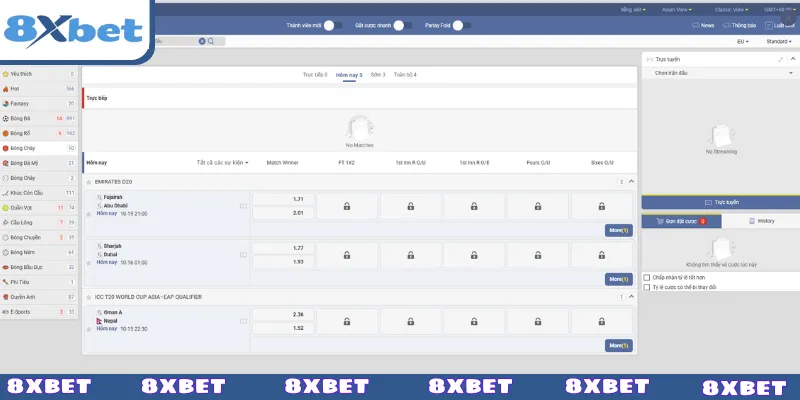Open the News speech bubble icon

coord(695,25)
